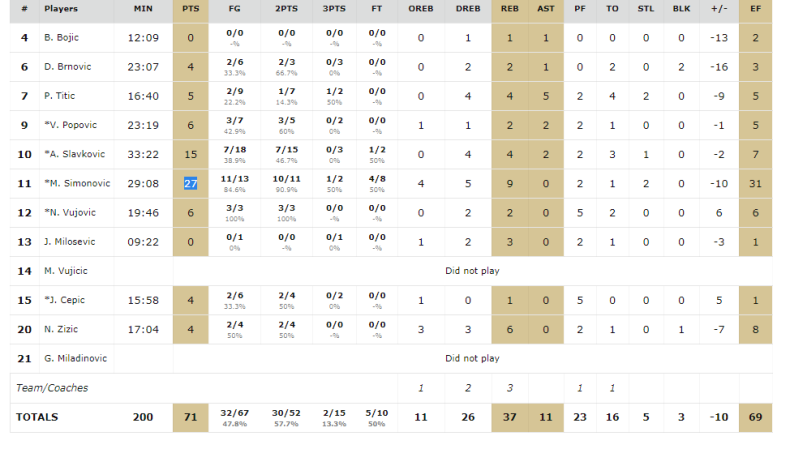This screenshot has height=450, width=790.
Task: Click the EF column header
Action: [x=755, y=8]
